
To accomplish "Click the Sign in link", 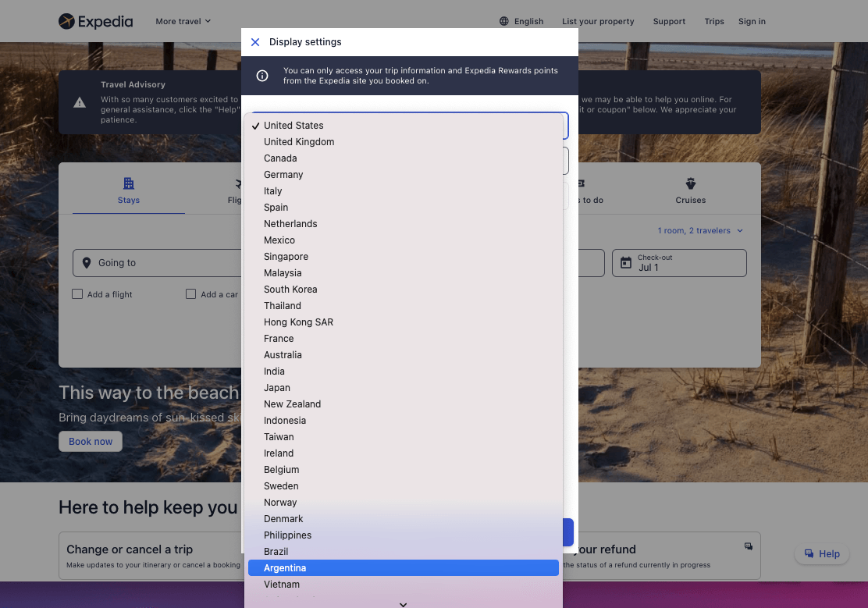I will 752,21.
